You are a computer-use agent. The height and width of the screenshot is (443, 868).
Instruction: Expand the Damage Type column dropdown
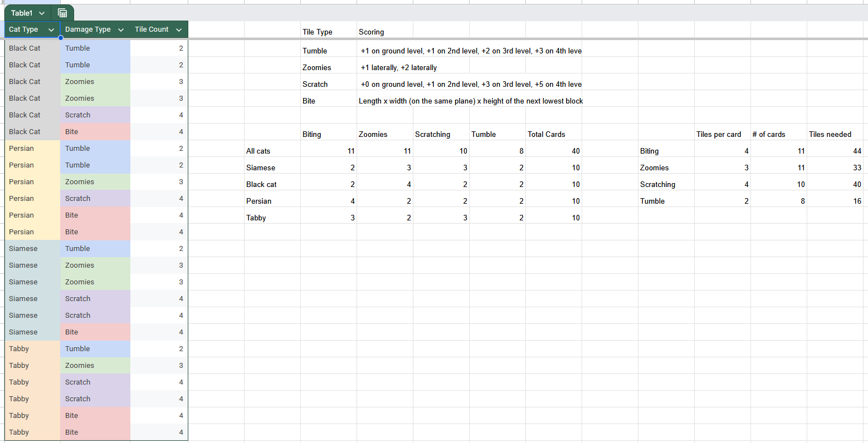121,30
